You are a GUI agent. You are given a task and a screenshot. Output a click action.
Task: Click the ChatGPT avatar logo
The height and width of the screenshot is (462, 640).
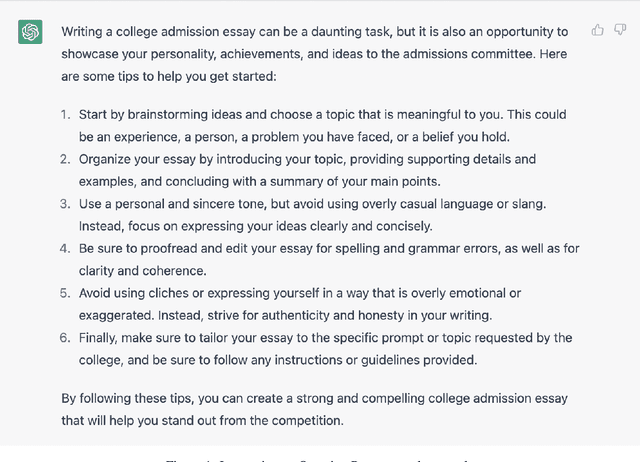30,32
